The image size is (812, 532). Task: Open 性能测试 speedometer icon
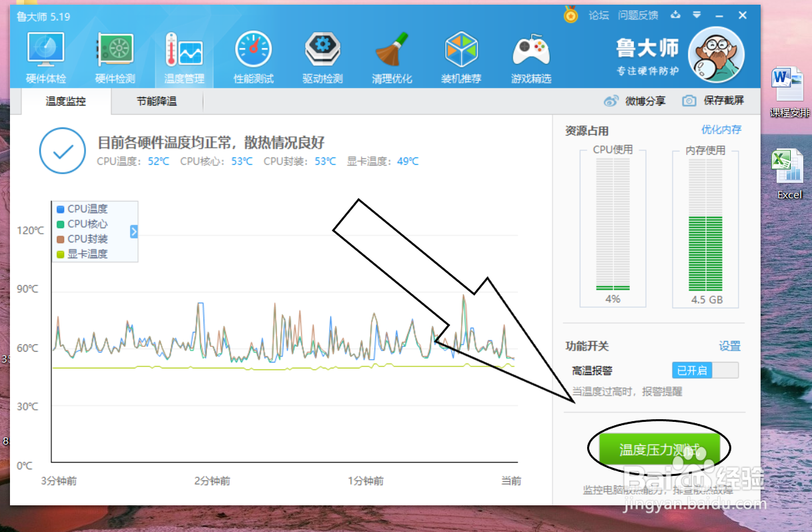254,50
